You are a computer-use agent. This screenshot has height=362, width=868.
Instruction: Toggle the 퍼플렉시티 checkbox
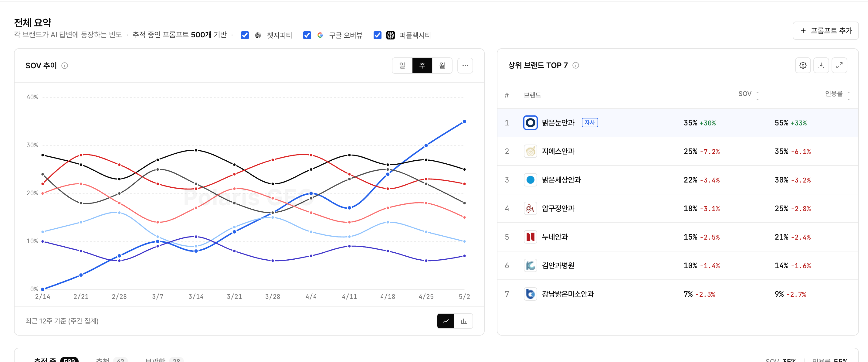pos(377,35)
